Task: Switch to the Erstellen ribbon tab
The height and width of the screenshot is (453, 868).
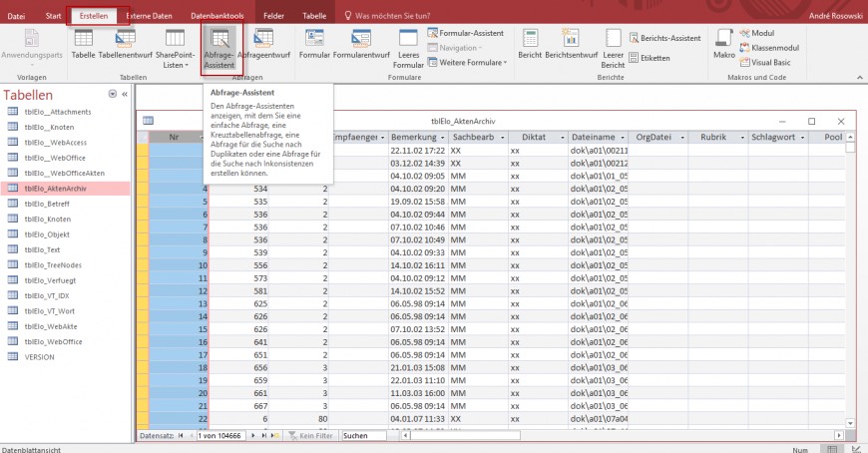Action: click(94, 16)
